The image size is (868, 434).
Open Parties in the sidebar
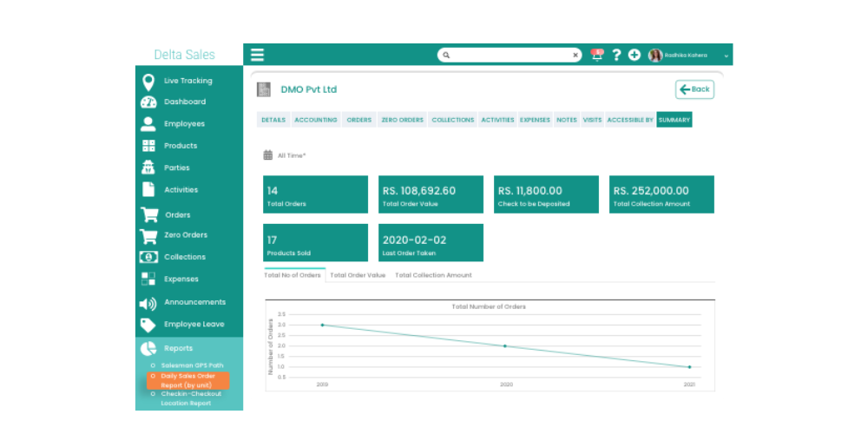point(177,168)
